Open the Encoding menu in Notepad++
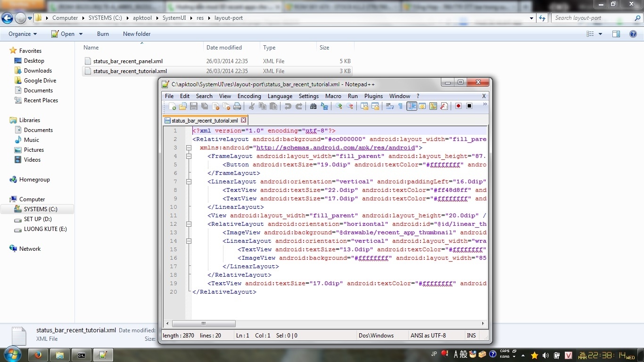Viewport: 644px width, 362px height. 249,96
